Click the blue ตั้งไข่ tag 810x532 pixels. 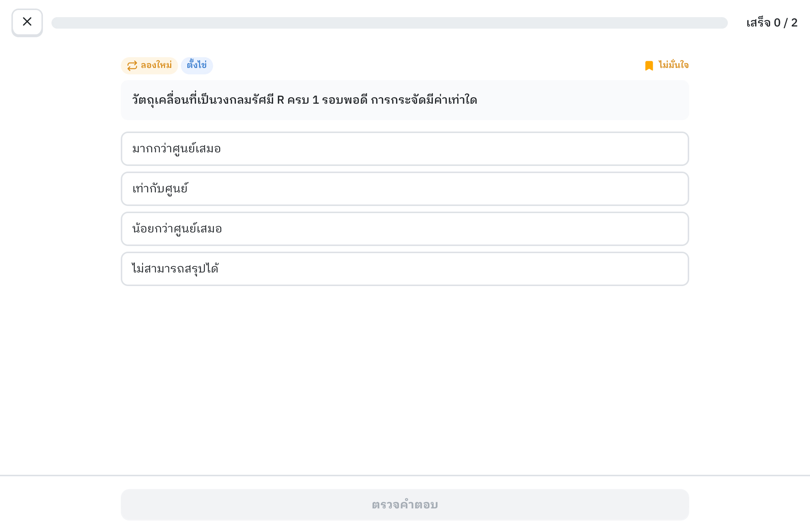pos(197,65)
